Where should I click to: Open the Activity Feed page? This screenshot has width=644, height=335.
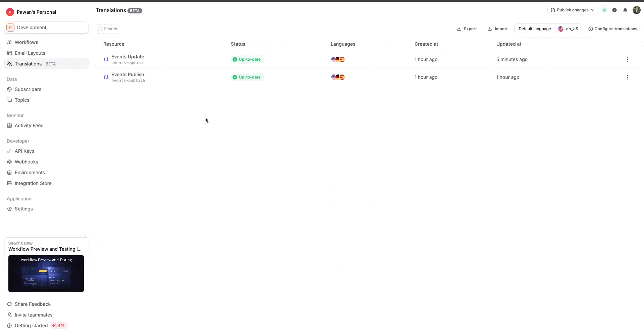[29, 126]
